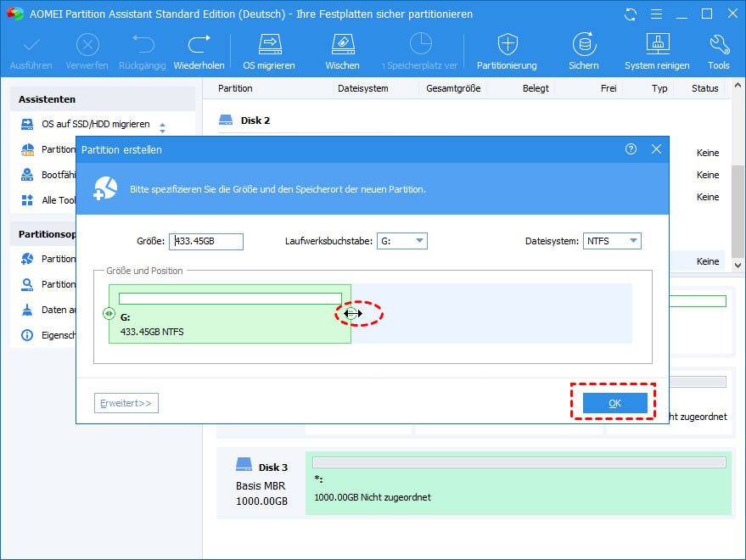Click the Rückgängig undo icon
Viewport: 746px width, 560px height.
(143, 44)
